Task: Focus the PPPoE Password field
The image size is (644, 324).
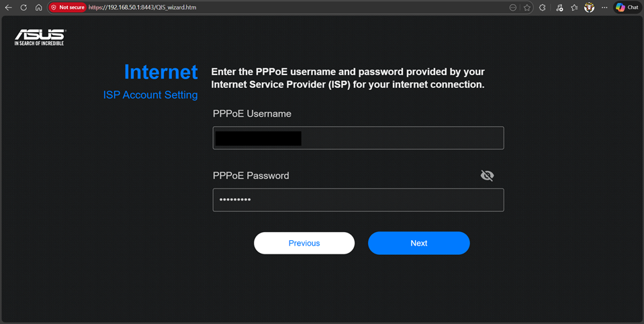Action: pyautogui.click(x=358, y=200)
